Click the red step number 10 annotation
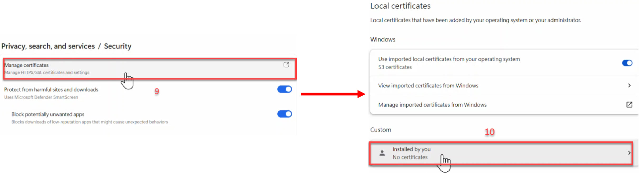 [489, 132]
